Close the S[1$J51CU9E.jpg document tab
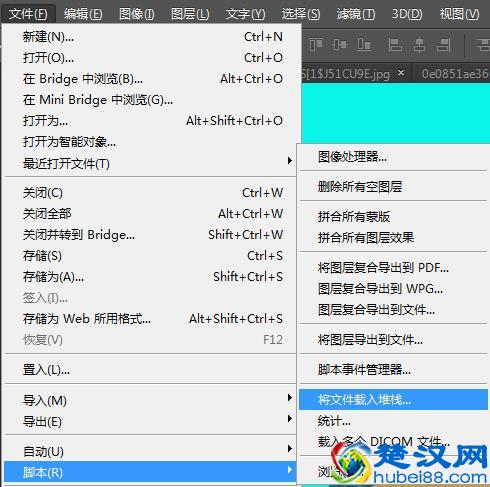Viewport: 490px width, 487px height. tap(401, 72)
